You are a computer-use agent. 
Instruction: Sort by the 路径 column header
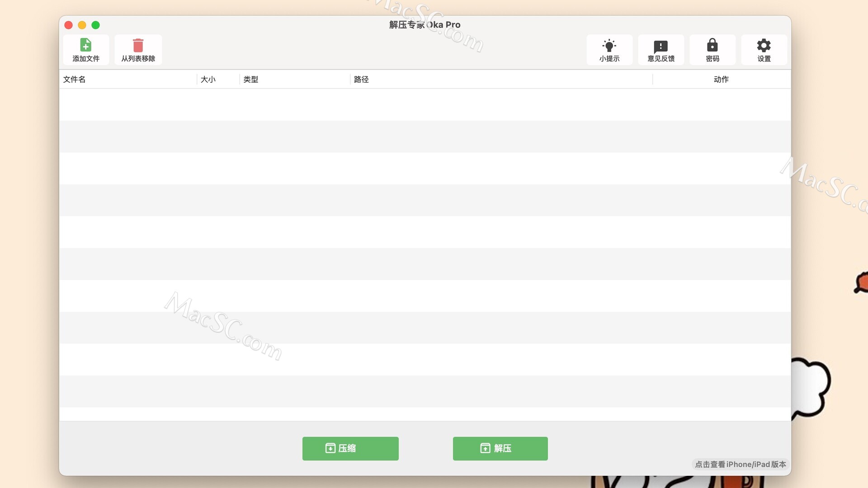point(501,80)
